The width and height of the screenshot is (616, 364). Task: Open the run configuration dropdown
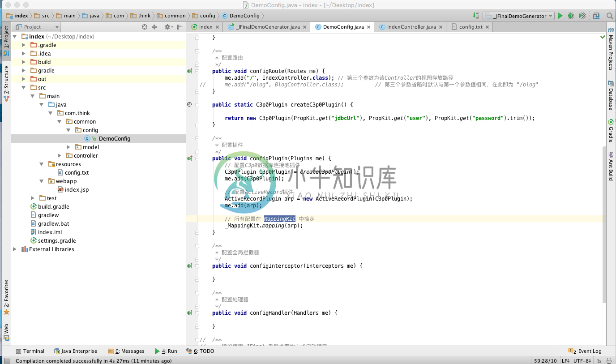point(518,16)
